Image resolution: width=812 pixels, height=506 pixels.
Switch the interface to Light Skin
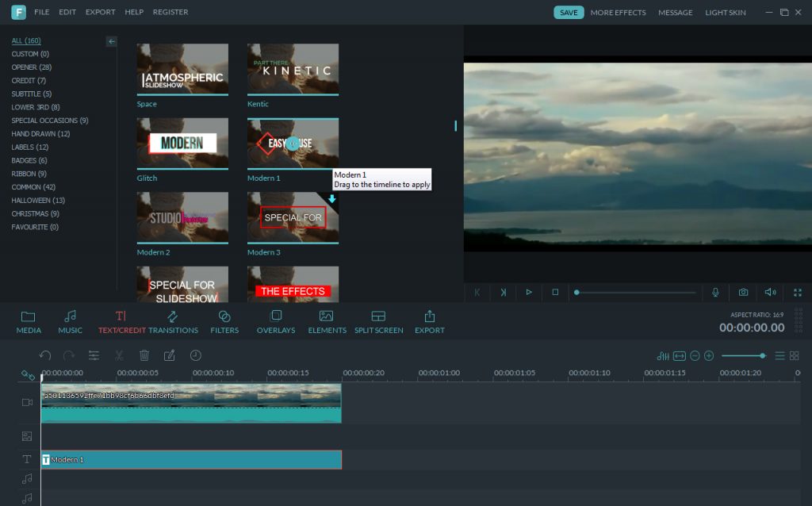(x=725, y=13)
